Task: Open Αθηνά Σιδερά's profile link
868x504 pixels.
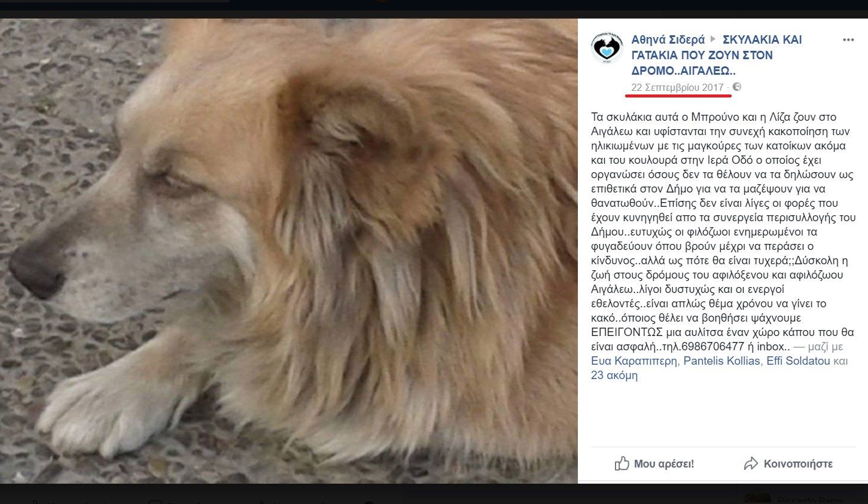Action: 668,39
